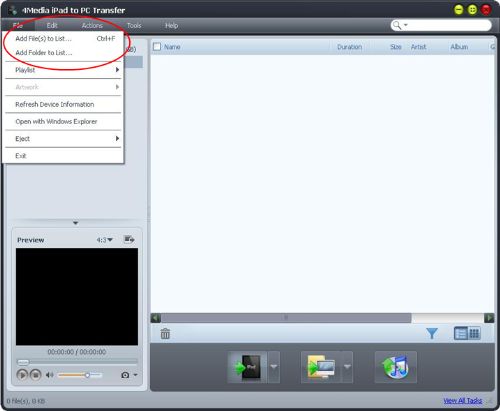500x411 pixels.
Task: Click the preview volume slider
Action: point(80,375)
